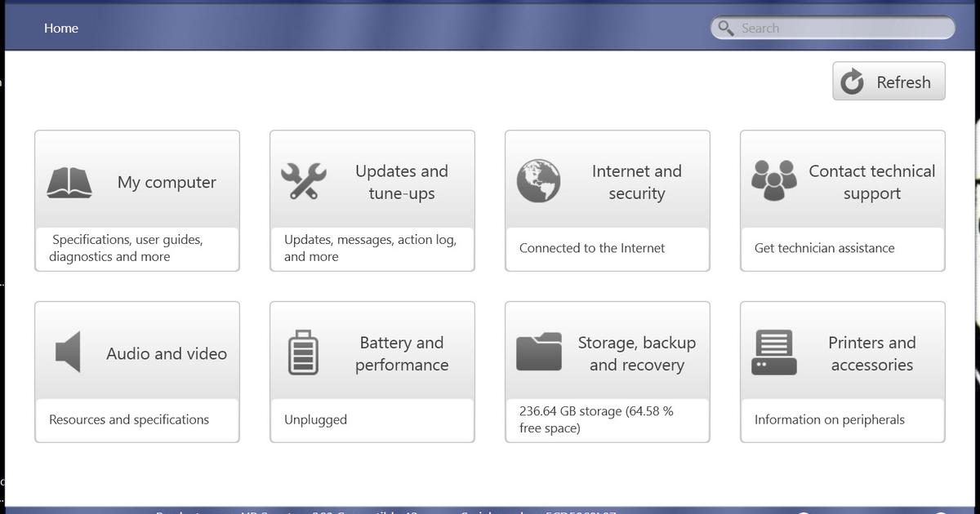The image size is (980, 514).
Task: Click the Printers and accessories printer icon
Action: click(773, 353)
